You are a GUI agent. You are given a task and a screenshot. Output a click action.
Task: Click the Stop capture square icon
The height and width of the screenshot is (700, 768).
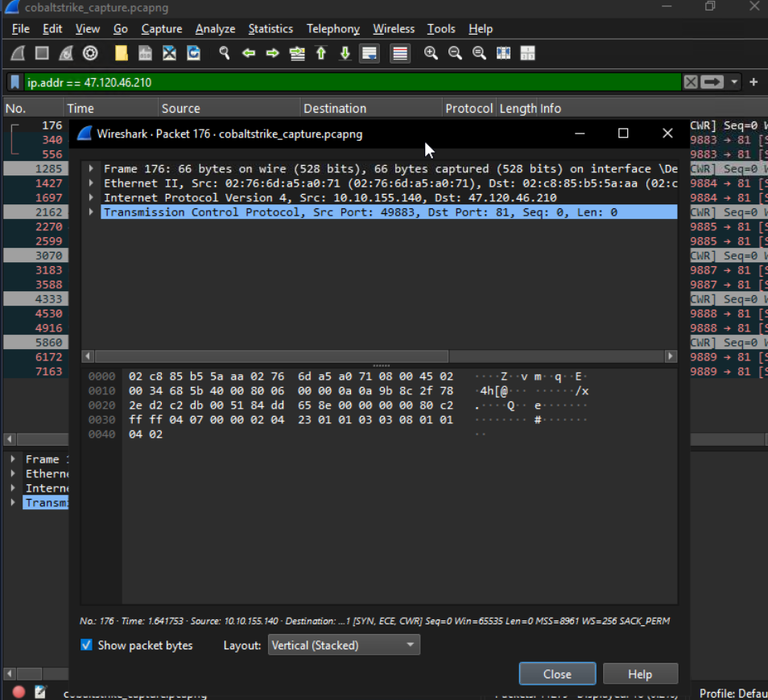click(x=42, y=53)
